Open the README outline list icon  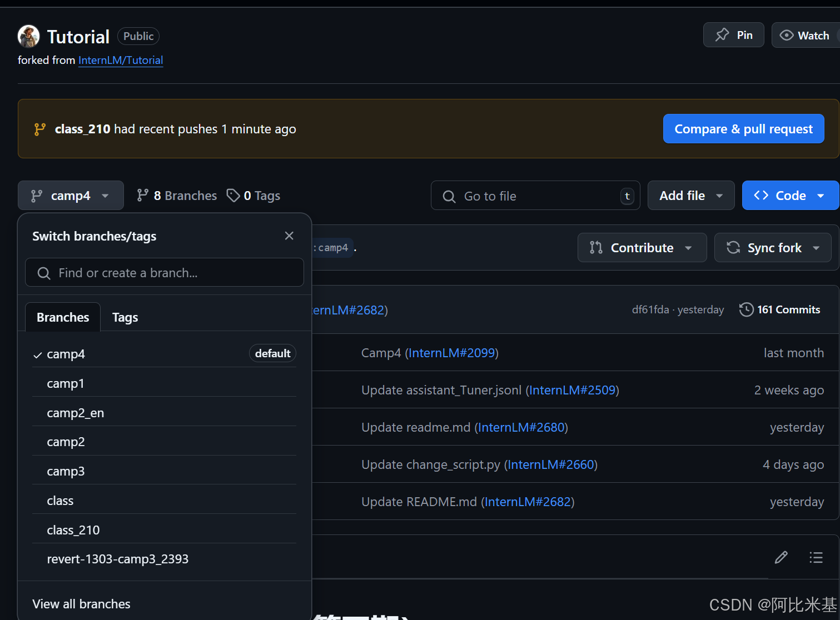(816, 557)
